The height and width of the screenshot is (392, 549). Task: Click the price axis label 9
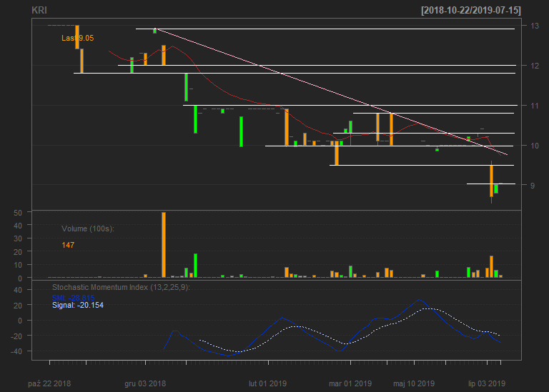pyautogui.click(x=533, y=186)
